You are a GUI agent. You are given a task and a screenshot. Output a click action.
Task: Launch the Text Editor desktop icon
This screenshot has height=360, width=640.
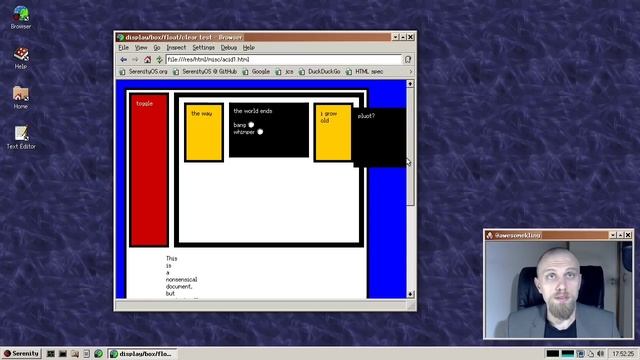point(21,138)
